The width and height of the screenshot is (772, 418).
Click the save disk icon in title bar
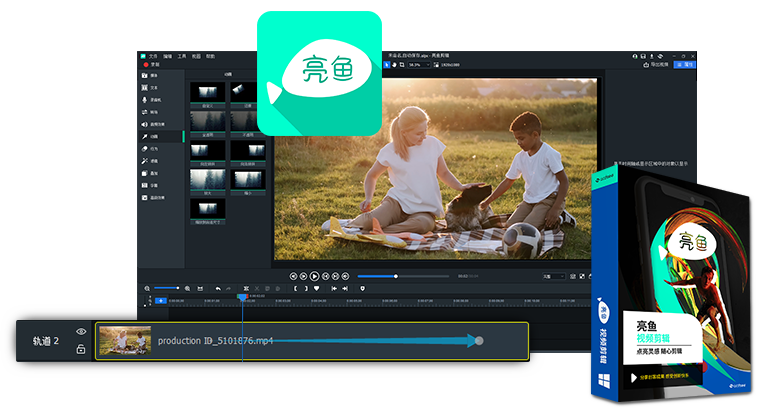643,56
